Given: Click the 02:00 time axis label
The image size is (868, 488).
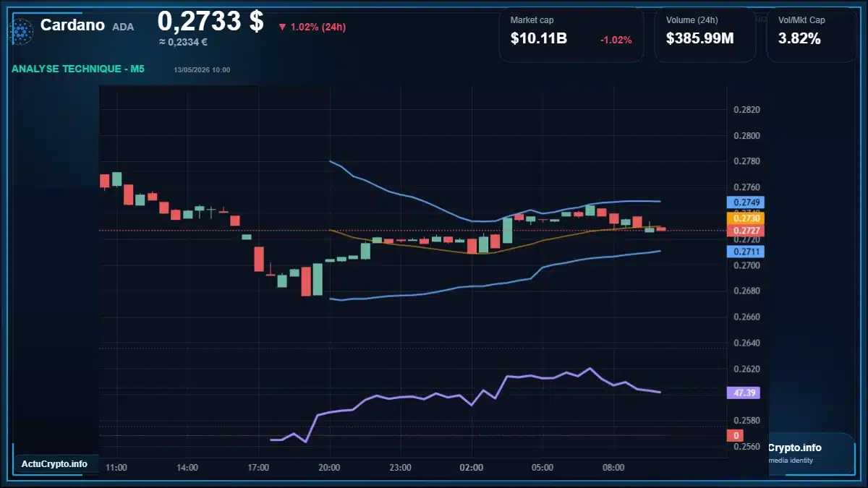Looking at the screenshot, I should [472, 468].
